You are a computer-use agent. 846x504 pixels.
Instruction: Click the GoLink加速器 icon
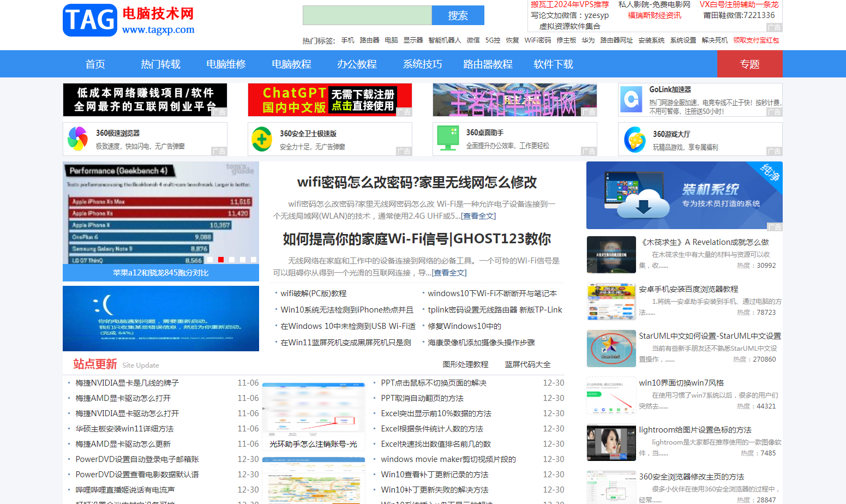click(x=631, y=100)
